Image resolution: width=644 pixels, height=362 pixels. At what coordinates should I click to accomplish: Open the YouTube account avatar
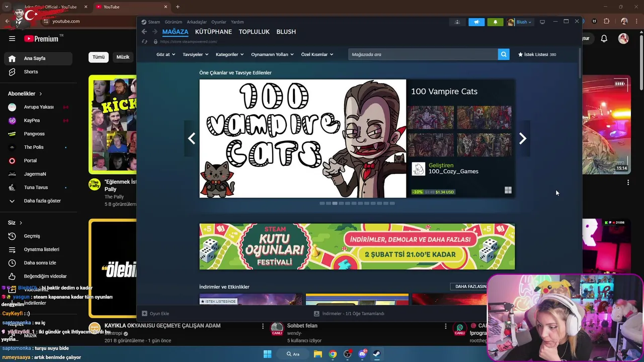click(623, 39)
